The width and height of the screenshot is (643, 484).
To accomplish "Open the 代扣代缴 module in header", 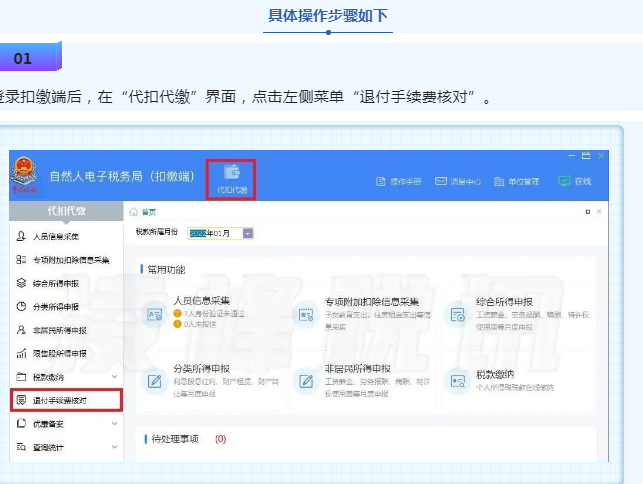I will 232,179.
